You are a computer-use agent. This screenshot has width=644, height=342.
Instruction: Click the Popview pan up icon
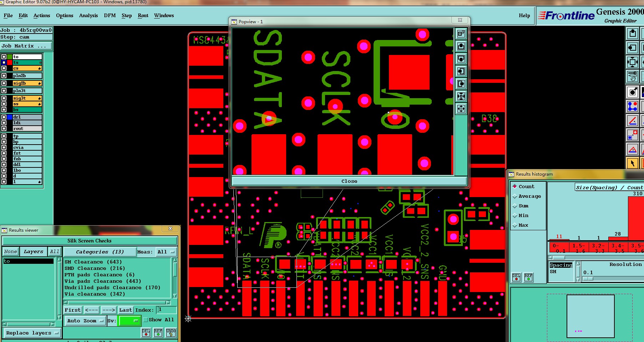click(x=461, y=46)
